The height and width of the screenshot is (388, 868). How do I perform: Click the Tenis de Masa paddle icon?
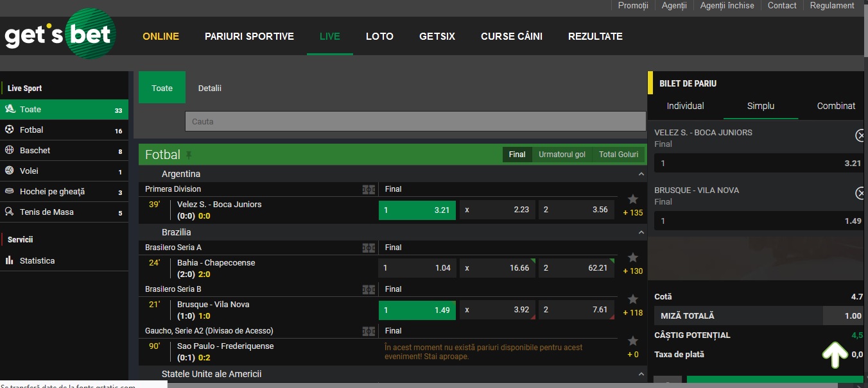(x=10, y=212)
